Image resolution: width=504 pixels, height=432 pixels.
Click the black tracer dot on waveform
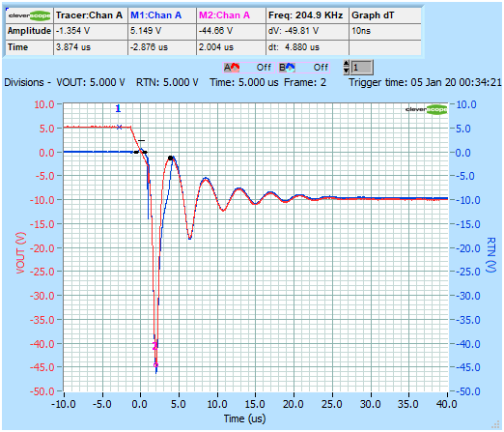pos(170,158)
